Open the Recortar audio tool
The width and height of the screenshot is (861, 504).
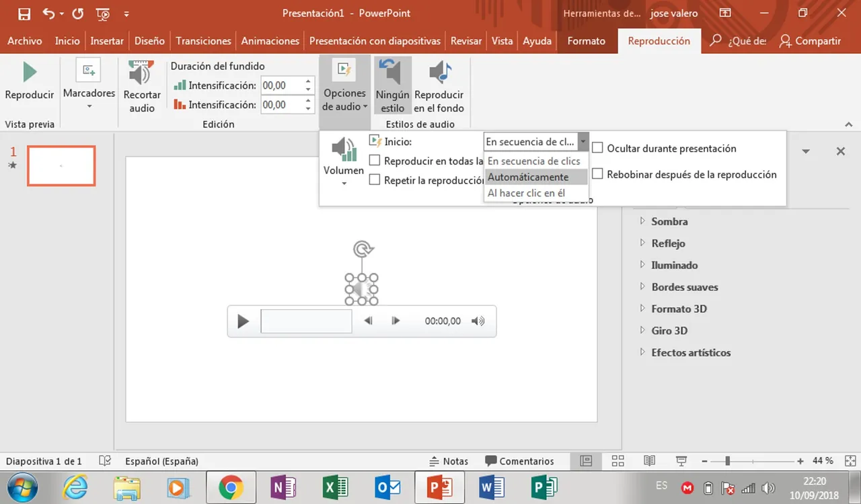[x=142, y=86]
